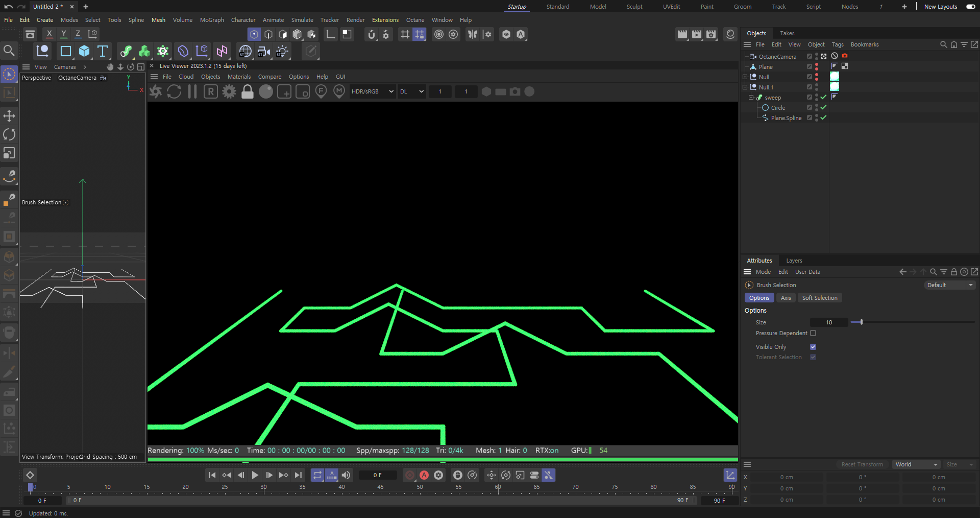Toggle sweep object enable checkmark
Screen dimensions: 980x518
coord(823,97)
